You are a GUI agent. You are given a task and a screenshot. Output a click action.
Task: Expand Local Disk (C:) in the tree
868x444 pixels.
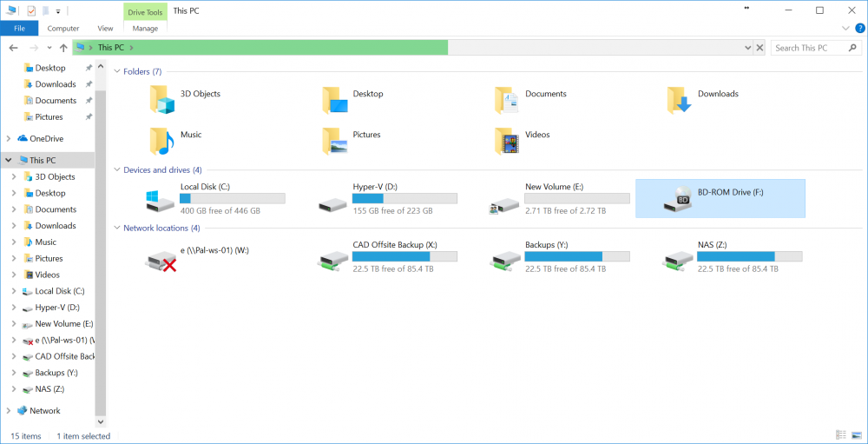[15, 291]
